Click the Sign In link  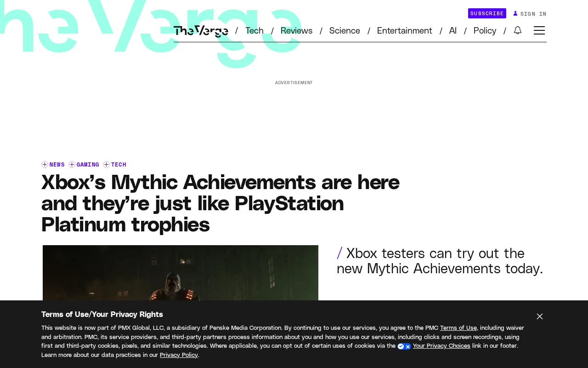point(533,14)
